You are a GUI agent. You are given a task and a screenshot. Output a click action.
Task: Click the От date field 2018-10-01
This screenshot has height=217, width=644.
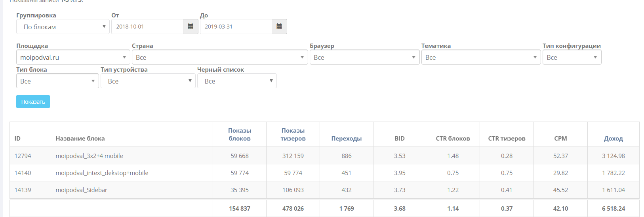point(147,27)
